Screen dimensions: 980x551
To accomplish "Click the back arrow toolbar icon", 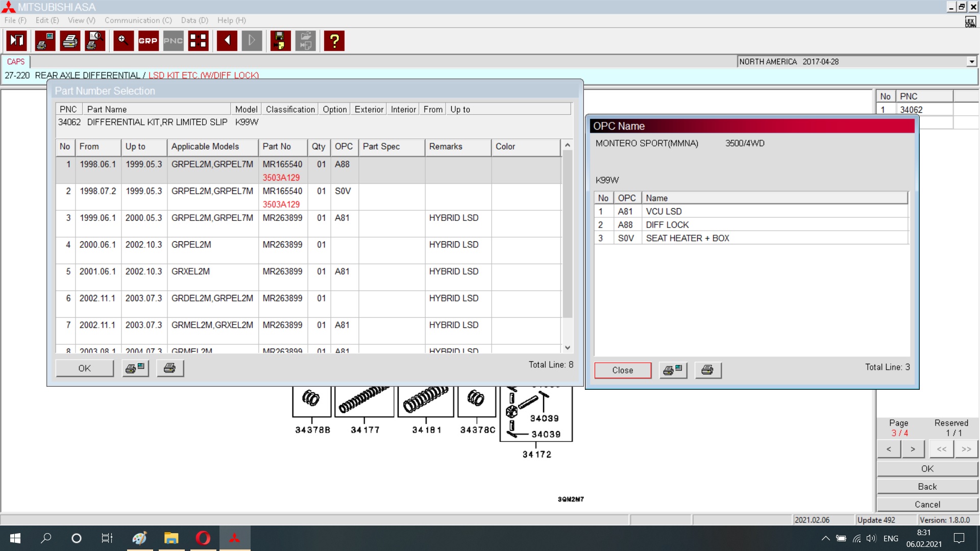I will [227, 41].
